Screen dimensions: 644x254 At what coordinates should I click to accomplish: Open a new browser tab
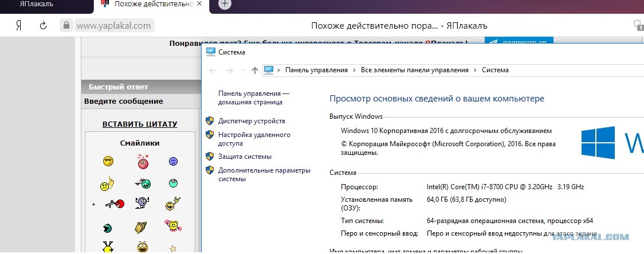coord(224,4)
